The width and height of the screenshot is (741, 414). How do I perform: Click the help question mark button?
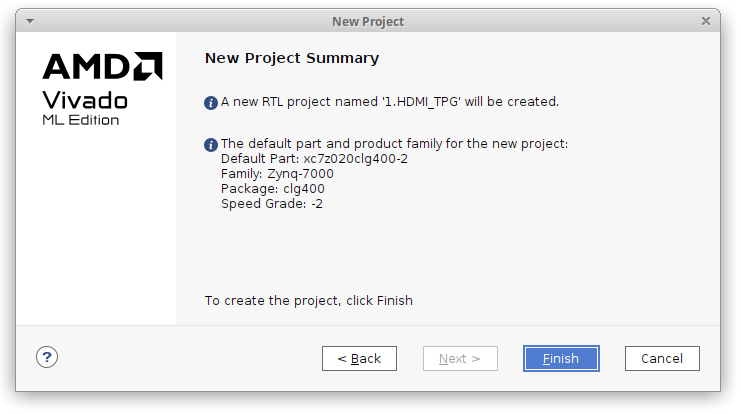[x=47, y=357]
